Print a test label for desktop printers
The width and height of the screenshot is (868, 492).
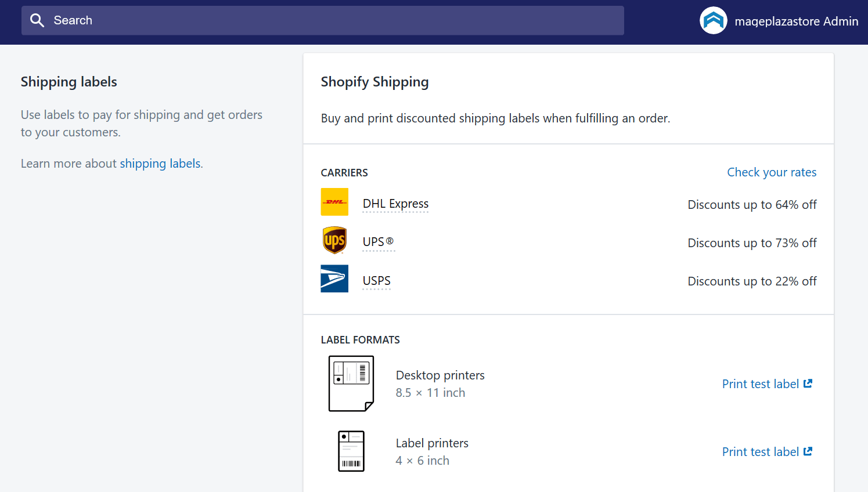(x=760, y=383)
